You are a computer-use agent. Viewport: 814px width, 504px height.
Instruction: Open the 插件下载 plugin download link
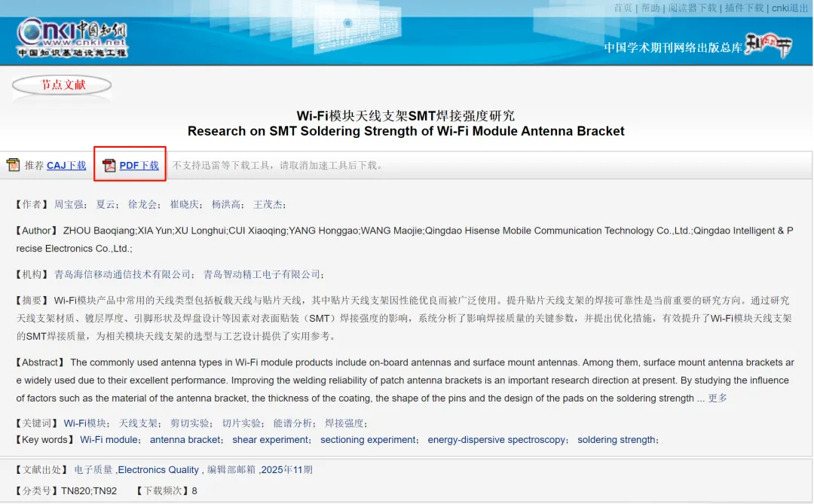click(744, 8)
